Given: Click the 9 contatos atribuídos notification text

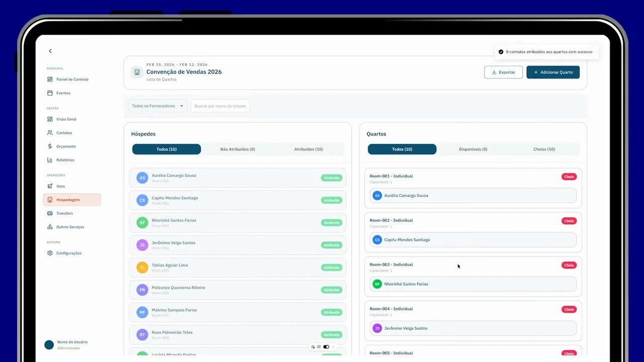Looking at the screenshot, I should tap(549, 52).
